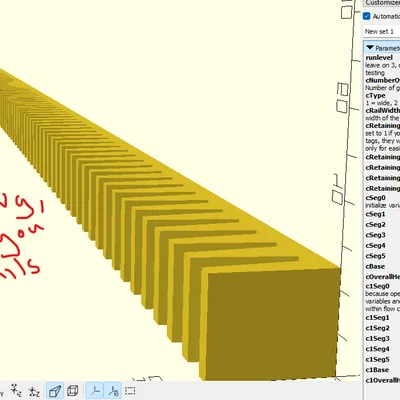Select the c1Seg0 parameter label
The width and height of the screenshot is (400, 400).
pyautogui.click(x=377, y=286)
